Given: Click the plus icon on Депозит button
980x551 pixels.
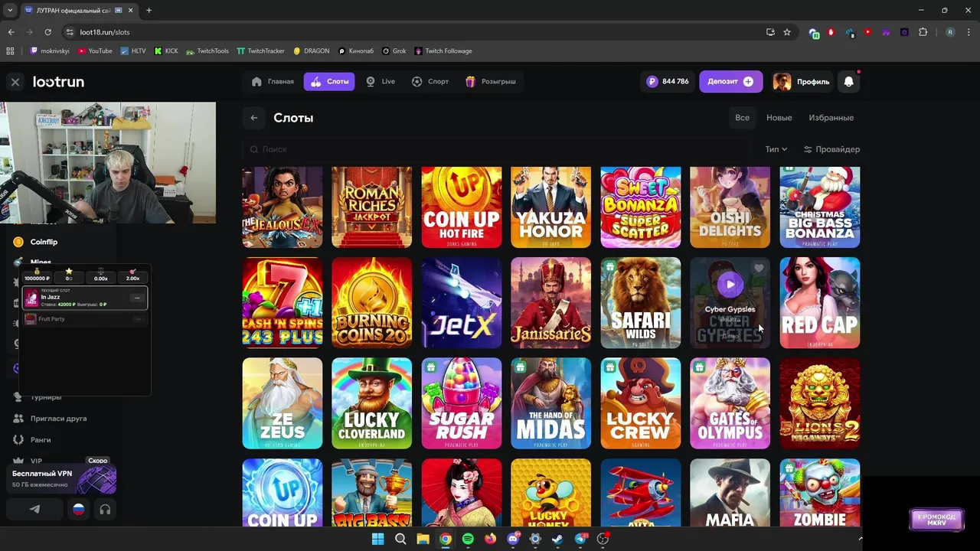Looking at the screenshot, I should [748, 82].
